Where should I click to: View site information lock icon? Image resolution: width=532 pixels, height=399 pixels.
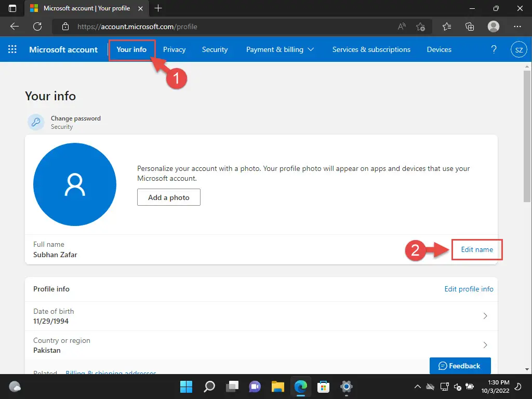tap(65, 26)
